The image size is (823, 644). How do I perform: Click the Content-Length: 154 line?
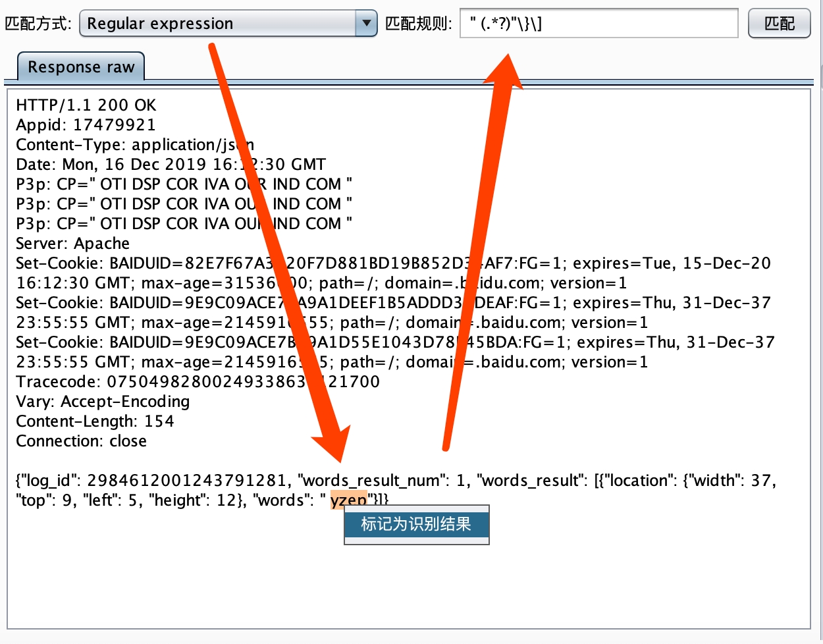point(95,421)
